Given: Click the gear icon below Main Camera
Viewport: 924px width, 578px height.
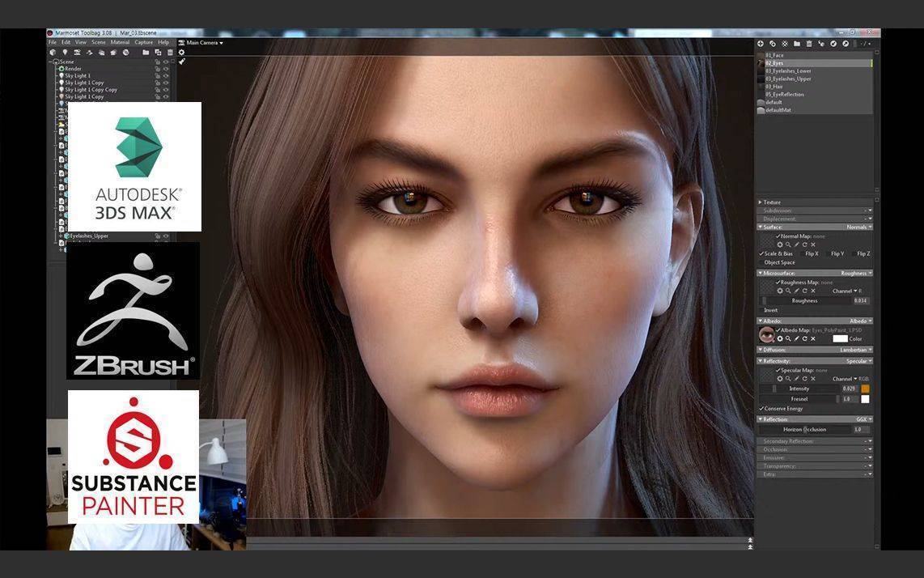Looking at the screenshot, I should click(x=181, y=52).
